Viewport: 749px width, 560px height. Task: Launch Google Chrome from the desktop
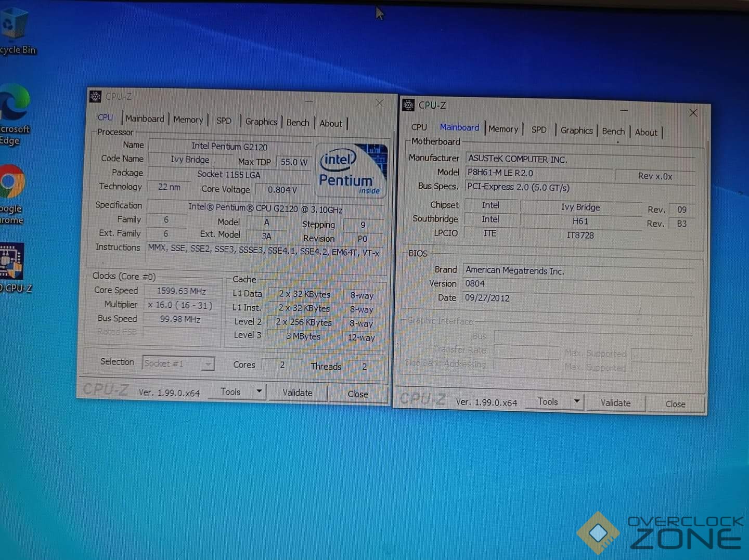point(12,194)
